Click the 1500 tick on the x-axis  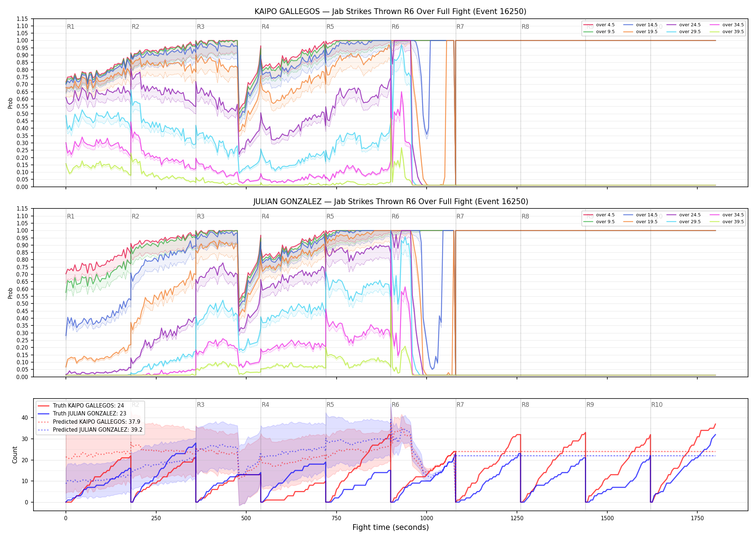coord(607,518)
